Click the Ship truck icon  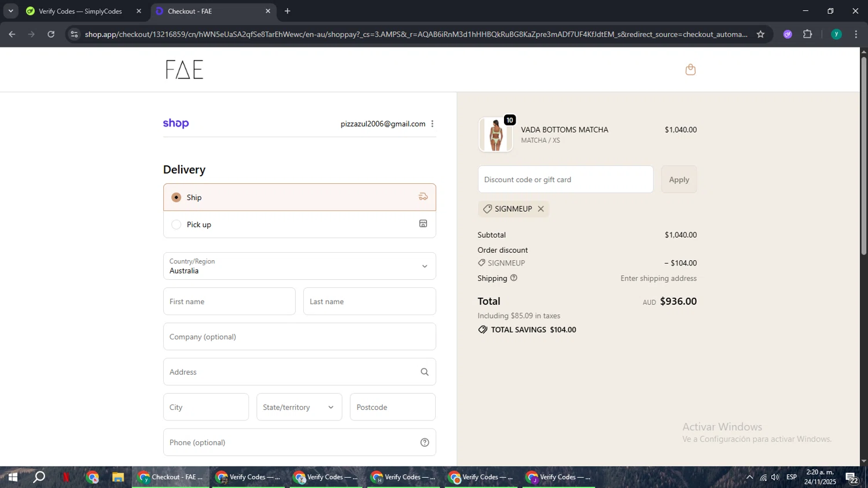[423, 197]
